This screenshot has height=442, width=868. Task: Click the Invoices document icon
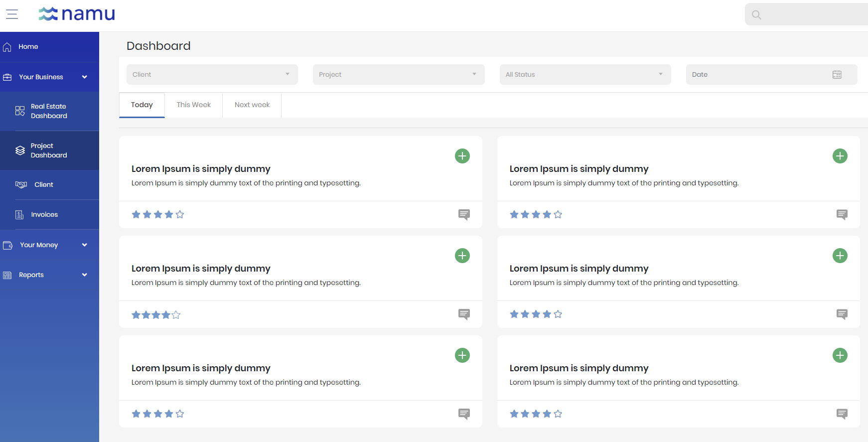pos(19,215)
